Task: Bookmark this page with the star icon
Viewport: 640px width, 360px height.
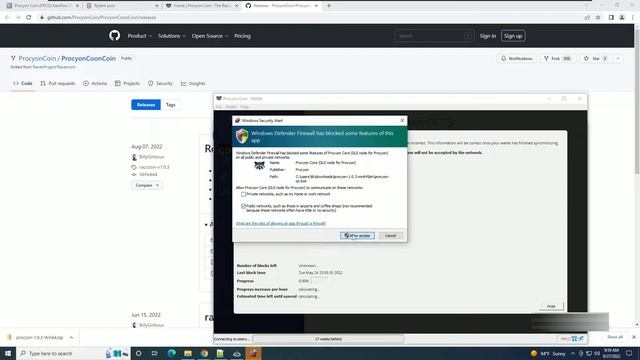Action: coord(598,17)
